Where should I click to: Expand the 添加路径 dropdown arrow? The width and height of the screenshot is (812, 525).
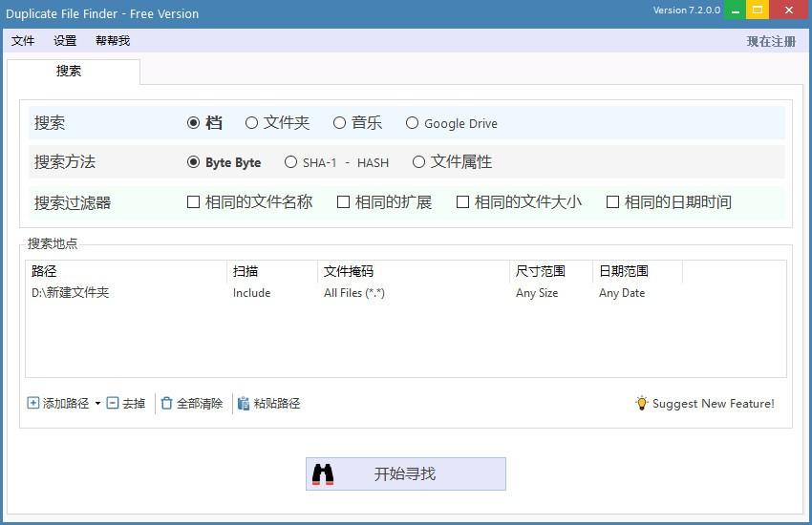[97, 404]
